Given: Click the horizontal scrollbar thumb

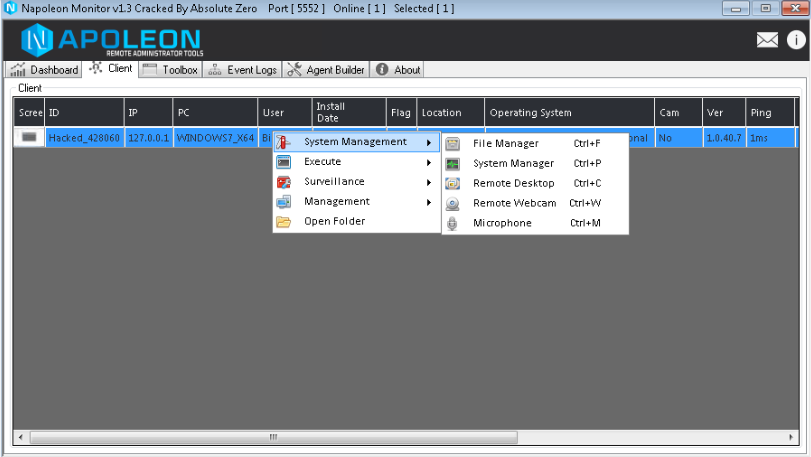Looking at the screenshot, I should (x=272, y=437).
